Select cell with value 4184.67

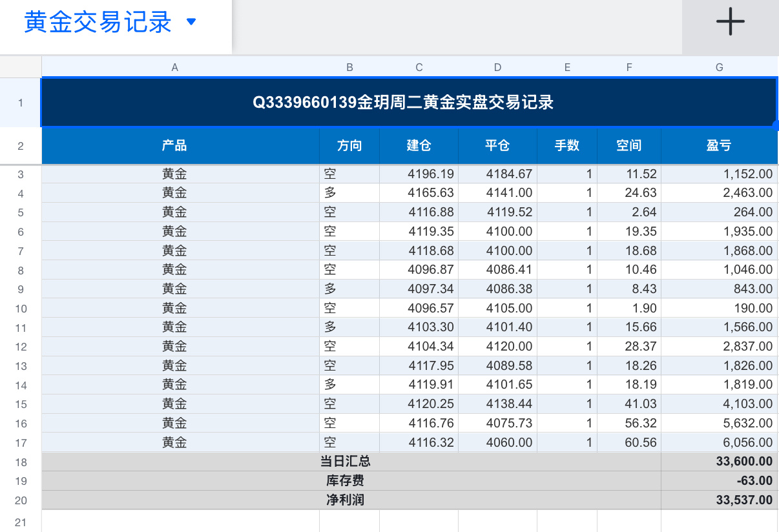[x=497, y=174]
